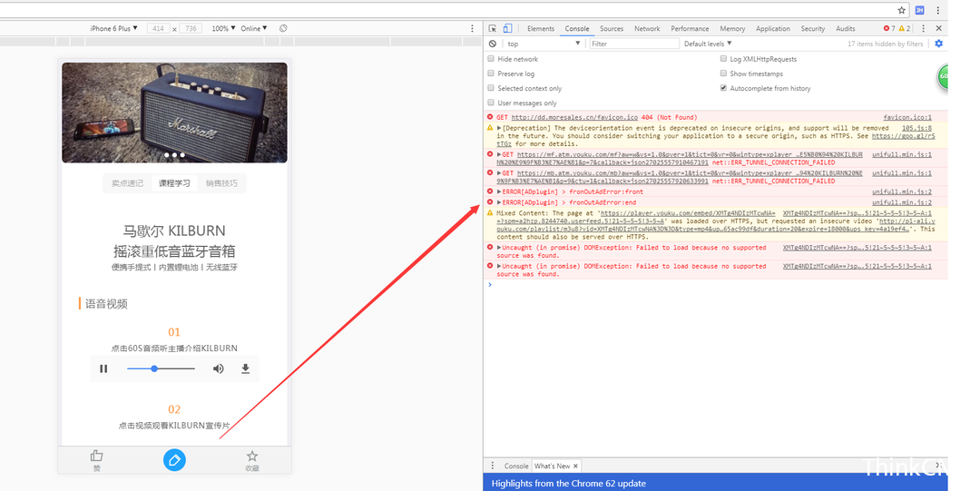Switch to the Sources tab
Image resolution: width=980 pixels, height=491 pixels.
(612, 29)
